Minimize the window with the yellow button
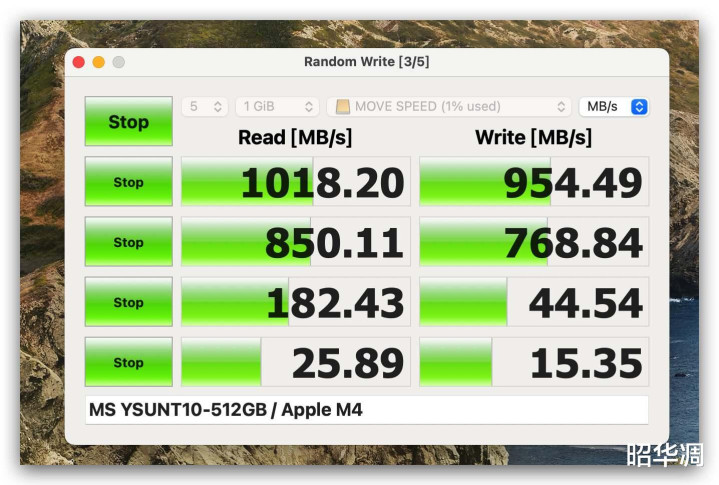 click(99, 62)
